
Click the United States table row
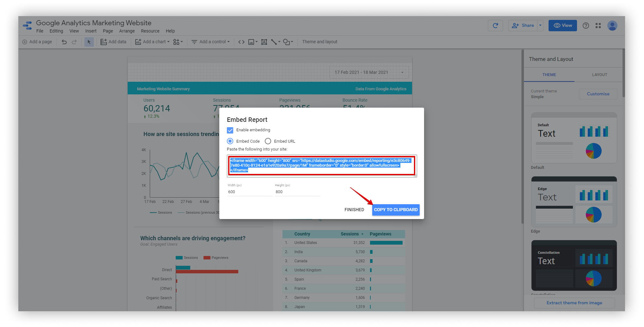click(x=344, y=243)
